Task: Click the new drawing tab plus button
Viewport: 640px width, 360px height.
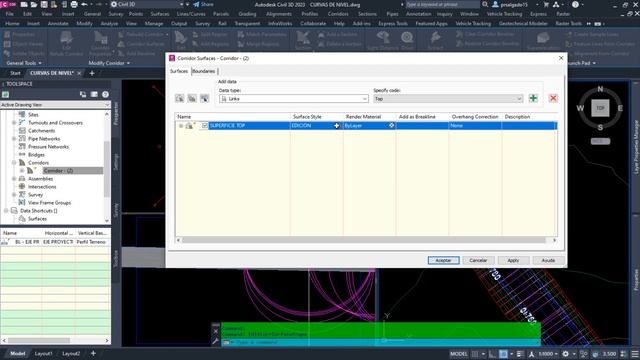Action: pos(92,73)
